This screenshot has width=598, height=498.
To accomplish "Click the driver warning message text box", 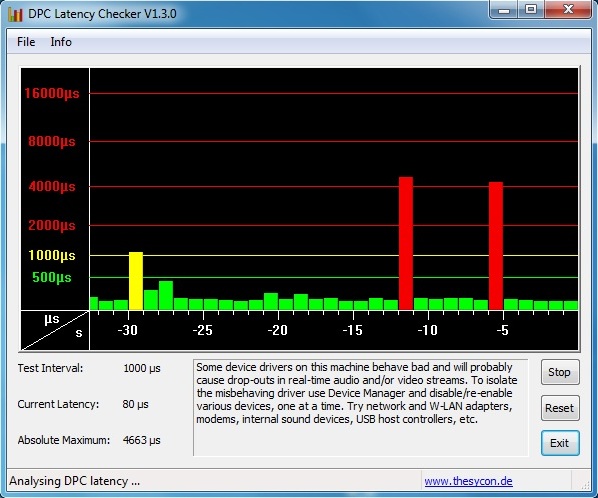I will pos(361,407).
